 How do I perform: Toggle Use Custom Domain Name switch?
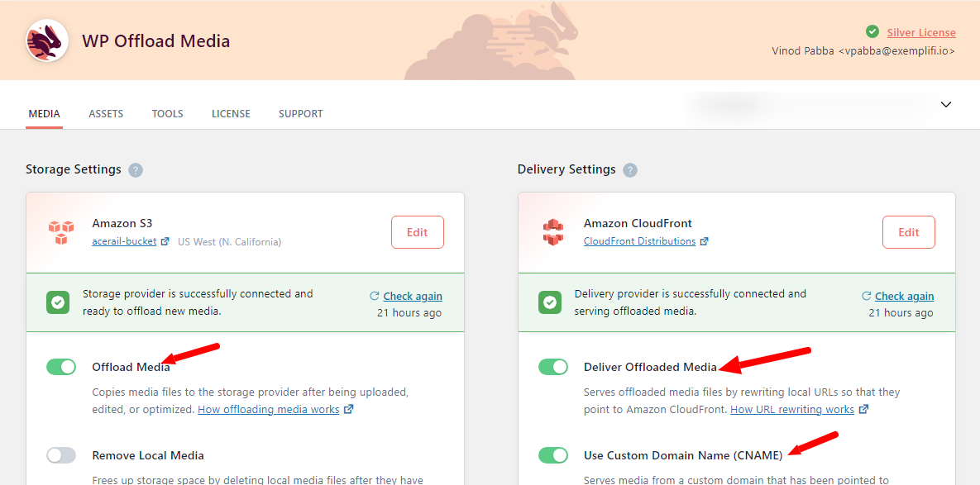pyautogui.click(x=553, y=455)
